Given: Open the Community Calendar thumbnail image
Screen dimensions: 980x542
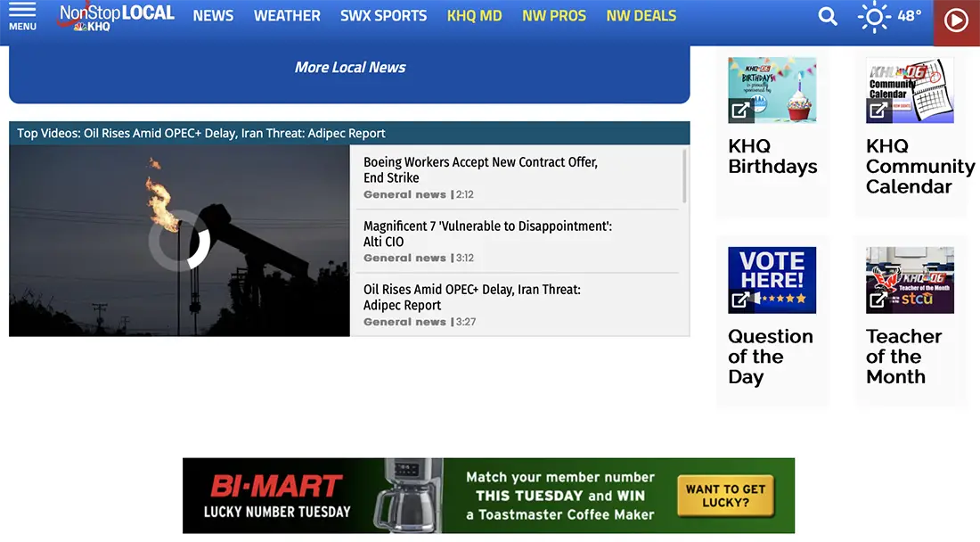Looking at the screenshot, I should tap(910, 90).
